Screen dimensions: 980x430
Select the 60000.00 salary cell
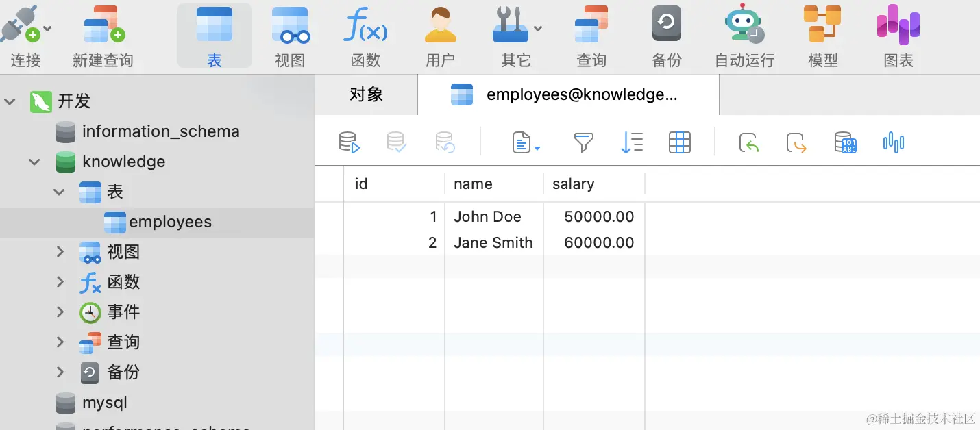click(x=594, y=242)
